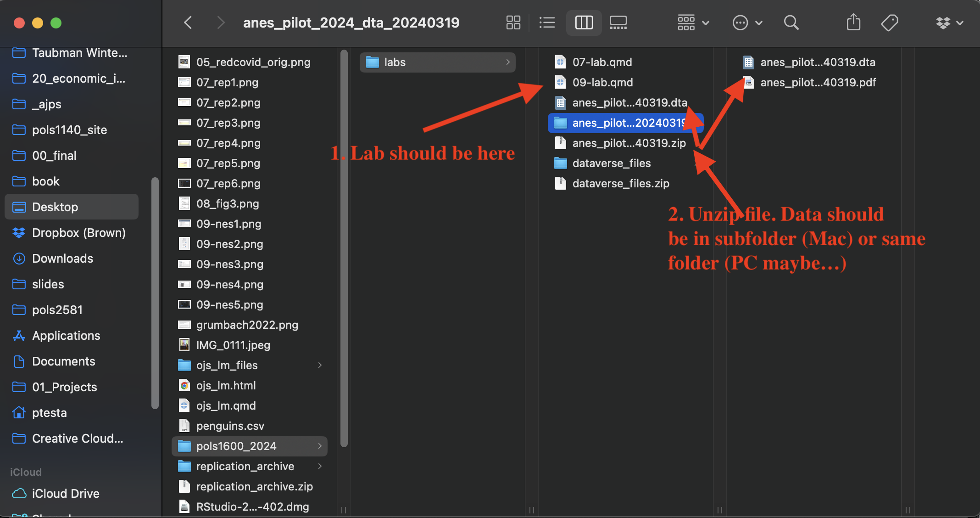
Task: Open the Action ellipsis menu
Action: (747, 23)
